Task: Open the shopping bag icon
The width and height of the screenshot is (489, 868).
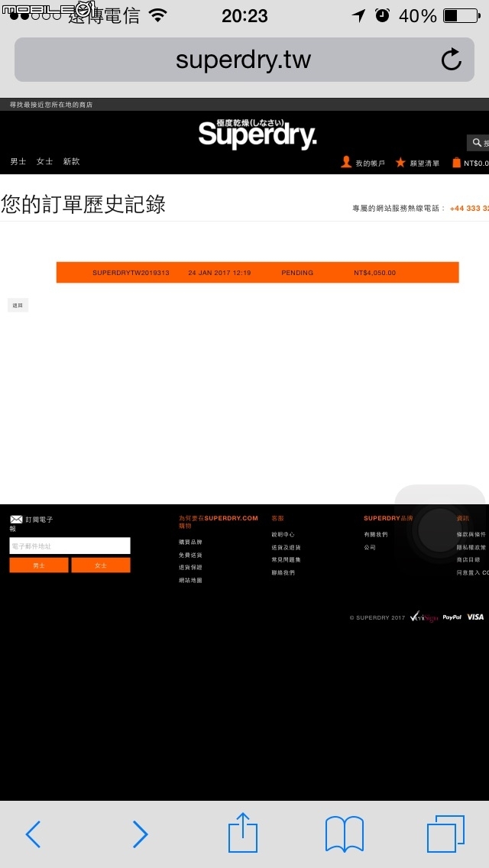Action: (x=456, y=162)
